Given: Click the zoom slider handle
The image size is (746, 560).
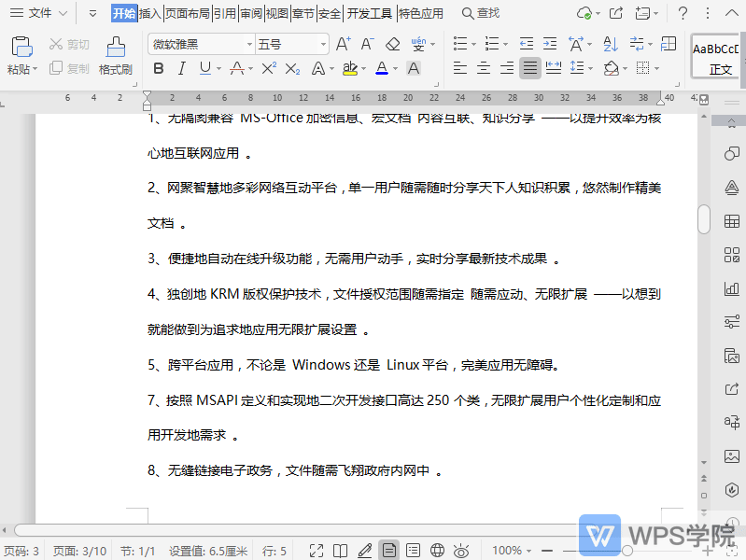Looking at the screenshot, I should [x=627, y=551].
